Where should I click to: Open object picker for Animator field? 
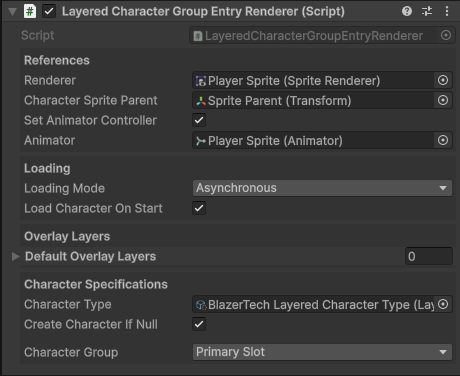(443, 140)
